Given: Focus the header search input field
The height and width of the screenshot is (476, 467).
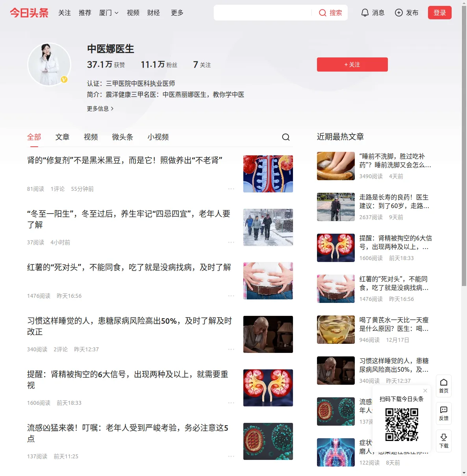Looking at the screenshot, I should (263, 13).
